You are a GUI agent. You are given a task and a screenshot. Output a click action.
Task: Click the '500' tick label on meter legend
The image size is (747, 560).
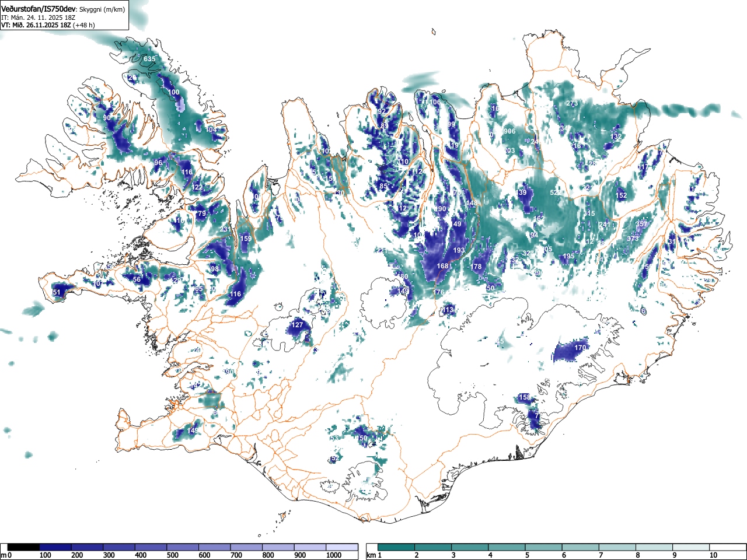point(172,555)
